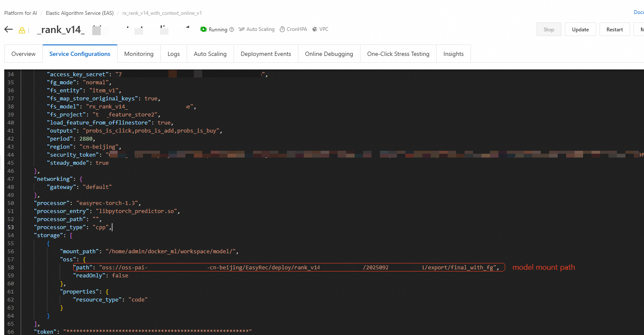Screen dimensions: 644x335
Task: Open the Insights tab
Action: pyautogui.click(x=454, y=54)
